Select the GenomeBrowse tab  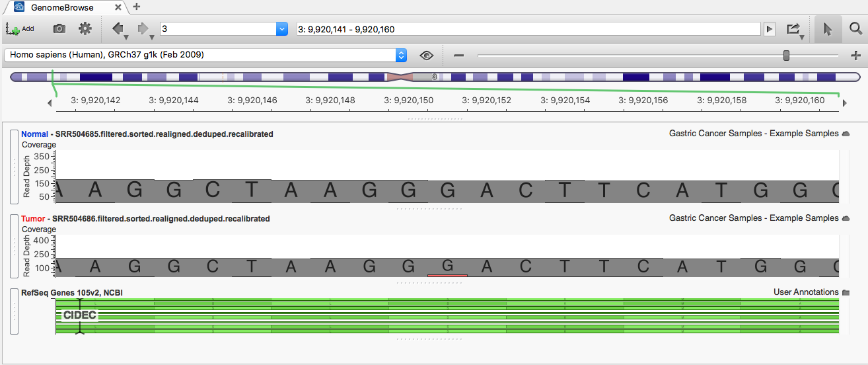point(62,7)
